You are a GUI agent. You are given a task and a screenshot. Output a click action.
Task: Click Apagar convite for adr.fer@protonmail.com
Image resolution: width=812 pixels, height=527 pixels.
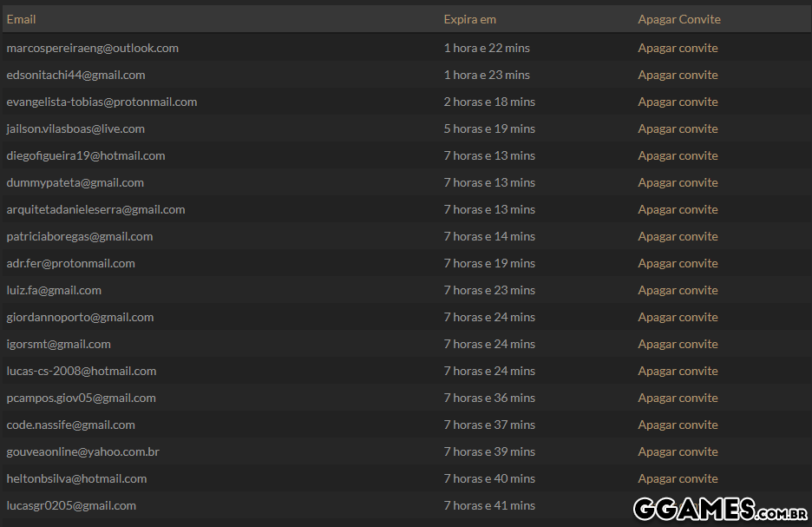click(x=678, y=263)
